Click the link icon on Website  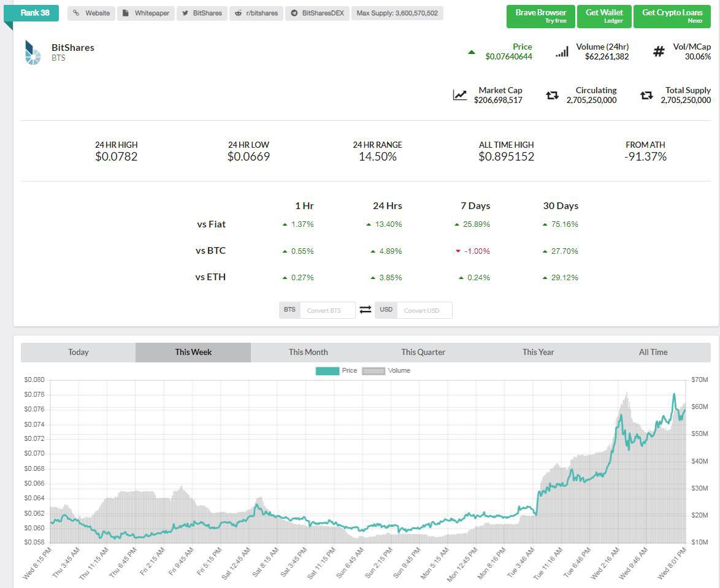(76, 13)
